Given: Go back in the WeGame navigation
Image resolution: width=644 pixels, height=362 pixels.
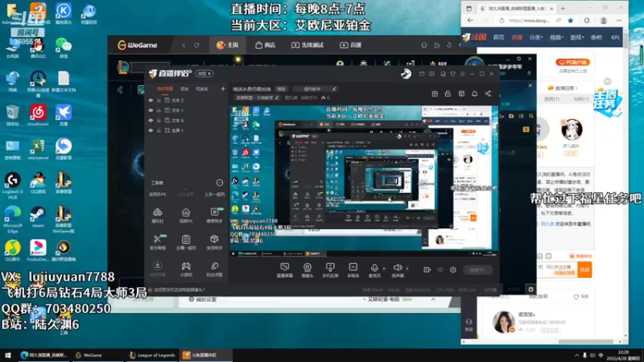Looking at the screenshot, I should 184,45.
